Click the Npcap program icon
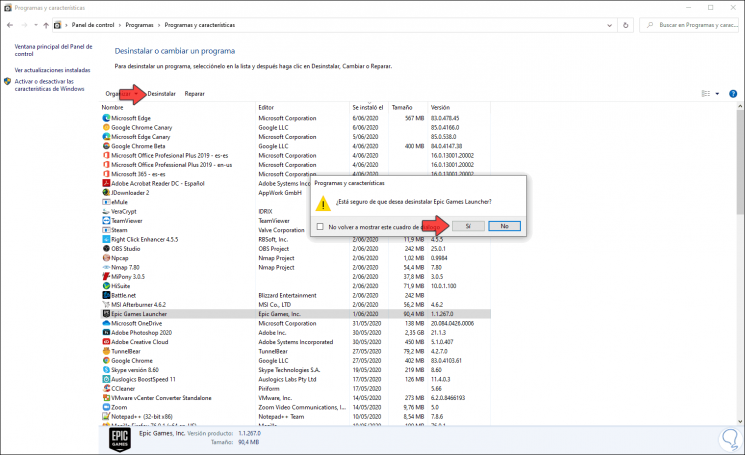 tap(106, 258)
